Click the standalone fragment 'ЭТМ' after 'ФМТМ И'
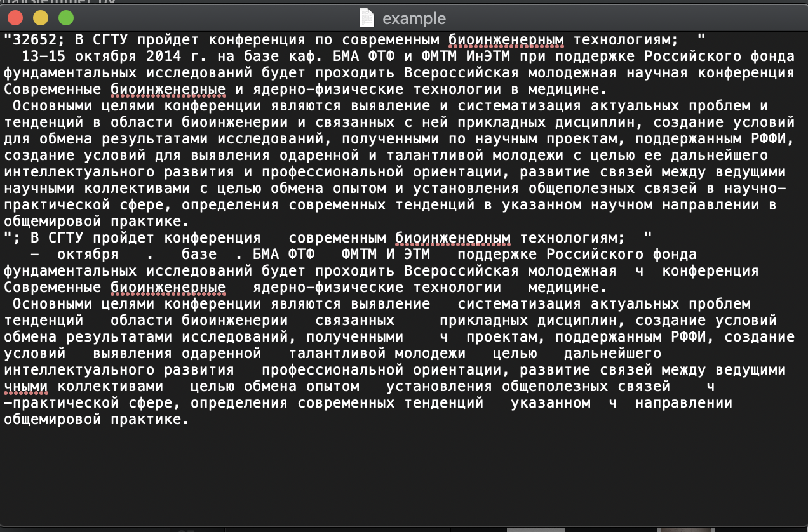 (x=417, y=254)
